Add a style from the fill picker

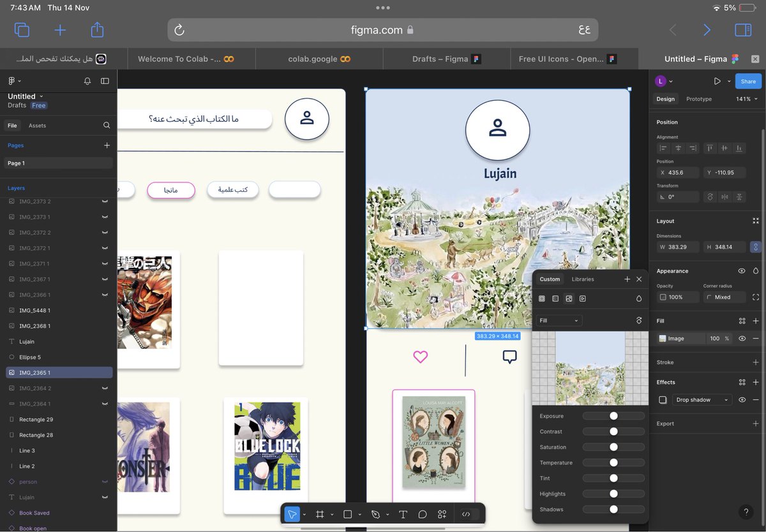(x=627, y=279)
